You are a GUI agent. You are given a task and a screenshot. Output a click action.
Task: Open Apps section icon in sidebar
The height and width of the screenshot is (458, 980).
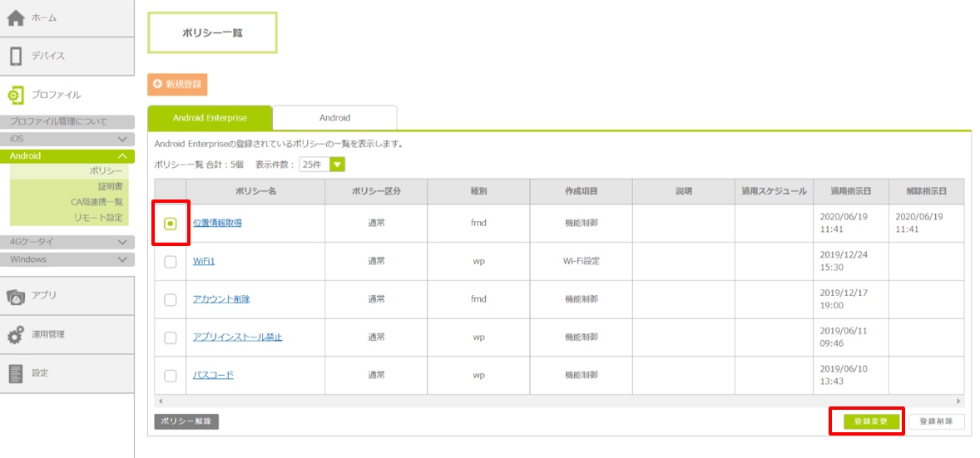pyautogui.click(x=16, y=296)
